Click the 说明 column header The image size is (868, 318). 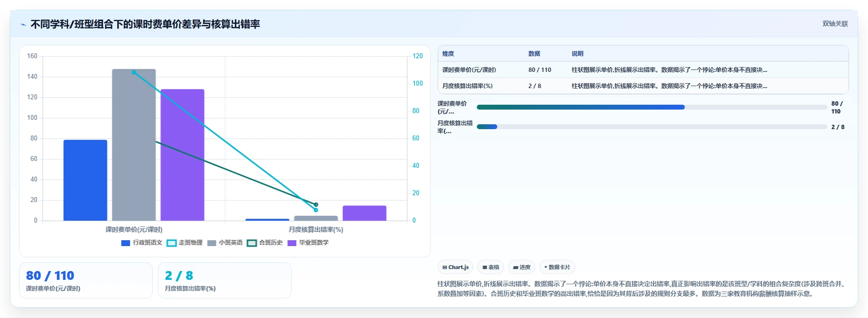tap(577, 54)
